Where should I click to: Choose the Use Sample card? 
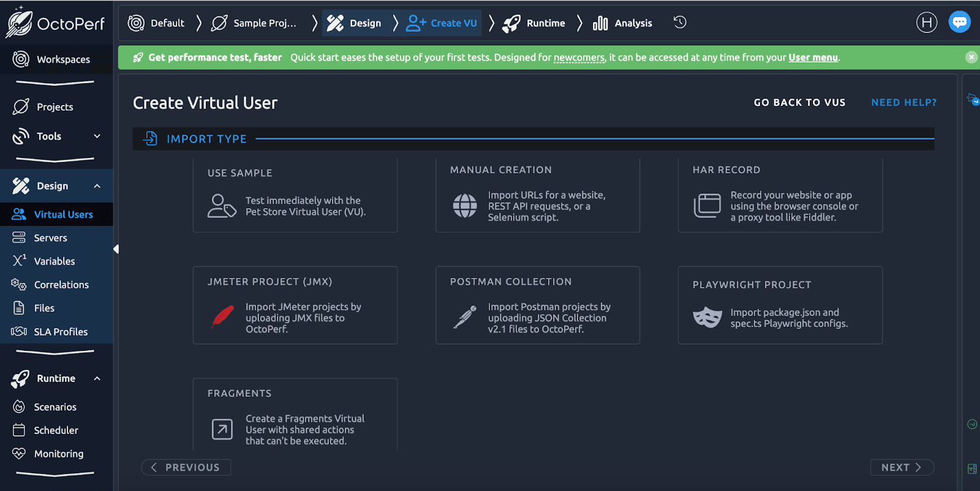coord(295,196)
